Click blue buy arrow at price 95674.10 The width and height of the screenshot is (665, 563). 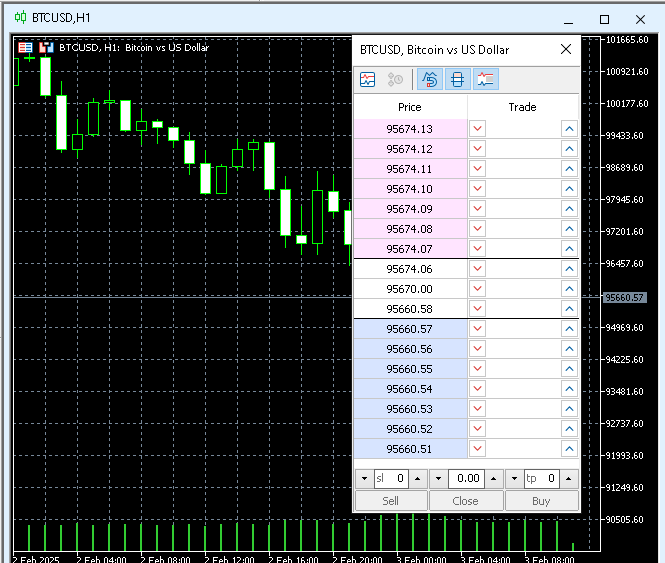tap(569, 188)
